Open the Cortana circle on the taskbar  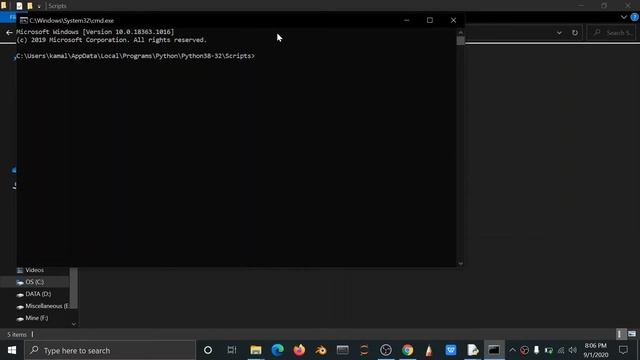[x=208, y=350]
